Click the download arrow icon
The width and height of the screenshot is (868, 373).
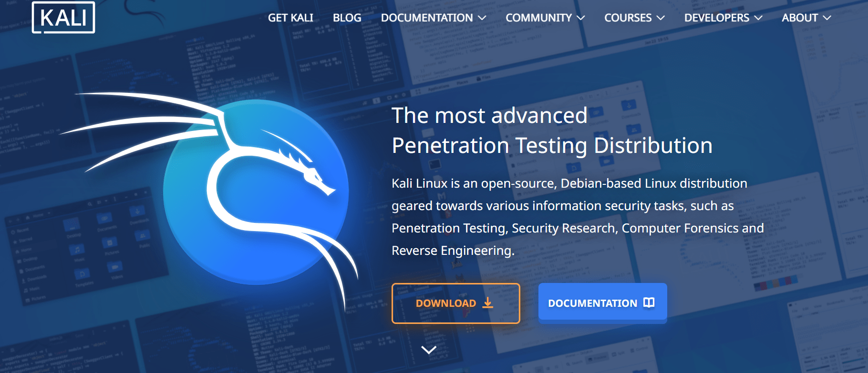487,303
